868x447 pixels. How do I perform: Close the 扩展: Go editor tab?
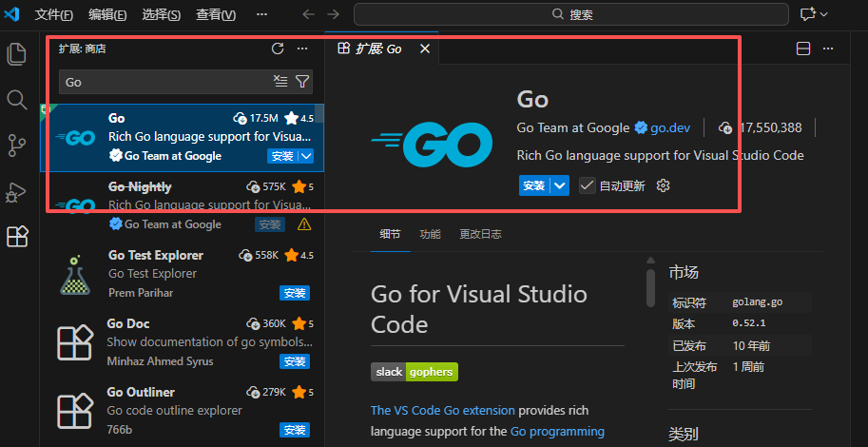coord(425,49)
